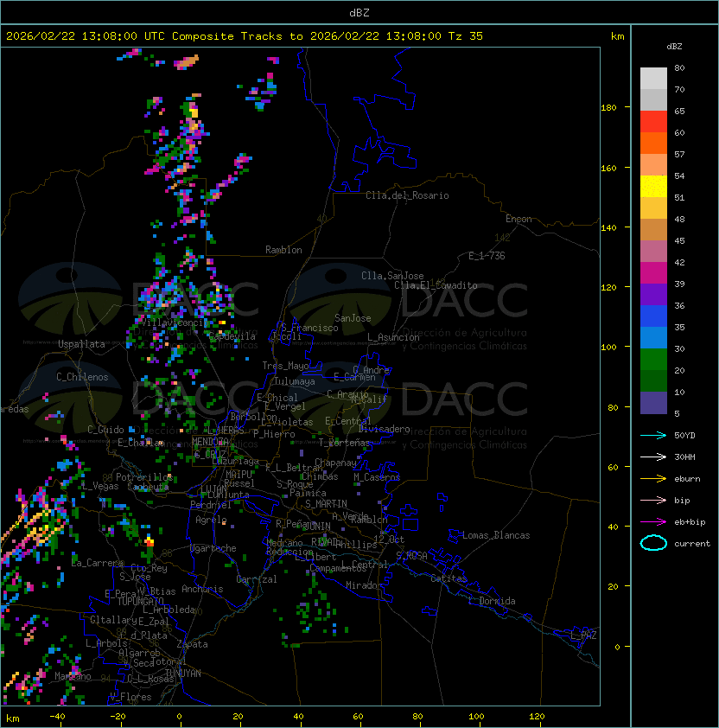Click the 'E_1-736' map label
Image resolution: width=719 pixels, height=728 pixels.
(487, 256)
